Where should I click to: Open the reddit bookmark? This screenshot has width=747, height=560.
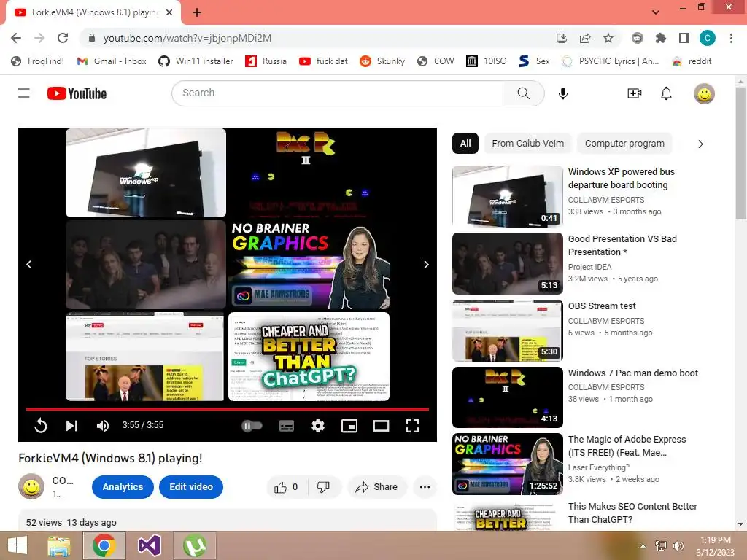[692, 61]
